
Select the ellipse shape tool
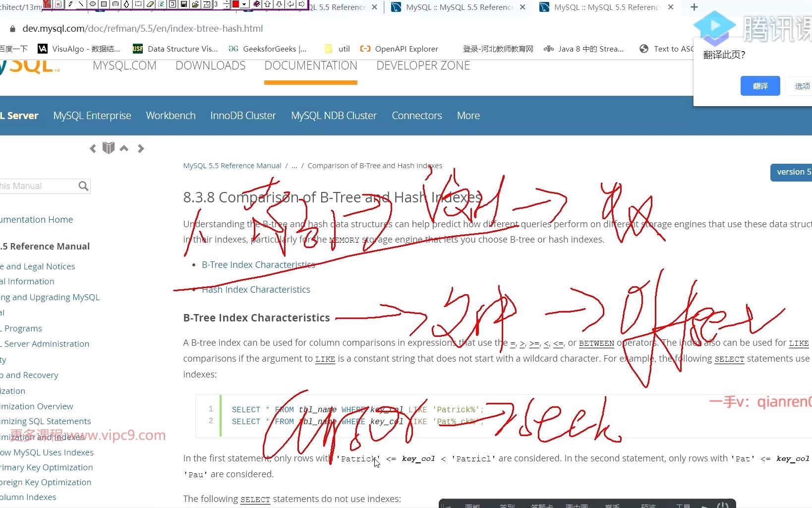click(x=93, y=4)
